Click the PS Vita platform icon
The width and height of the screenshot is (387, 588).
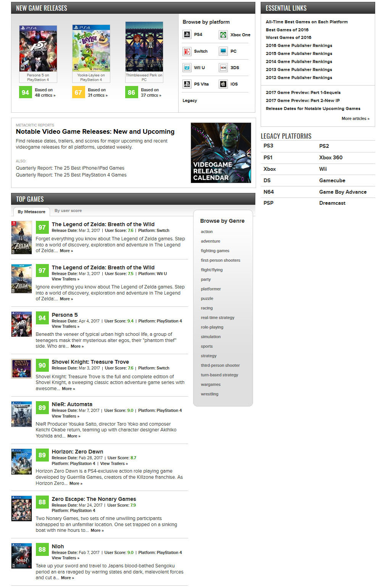point(187,84)
